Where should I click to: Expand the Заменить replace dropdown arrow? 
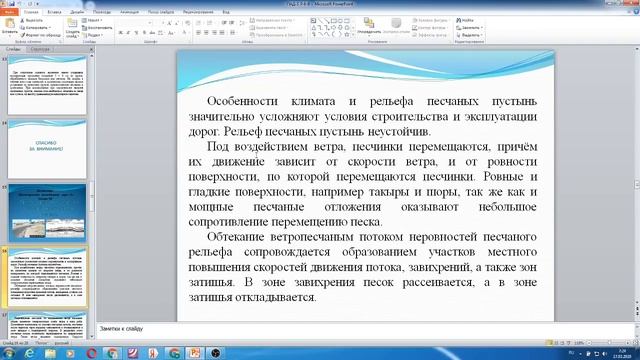point(482,28)
